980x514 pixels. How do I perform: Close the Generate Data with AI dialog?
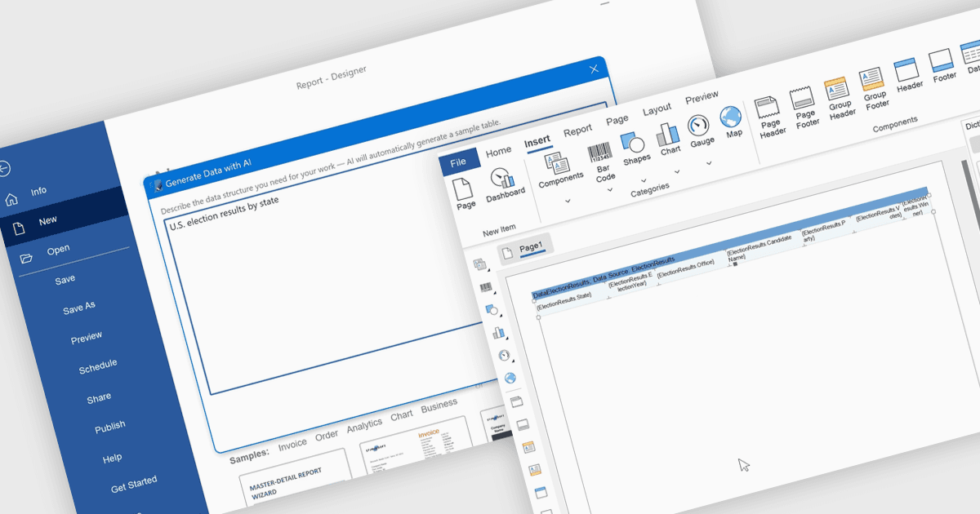593,69
